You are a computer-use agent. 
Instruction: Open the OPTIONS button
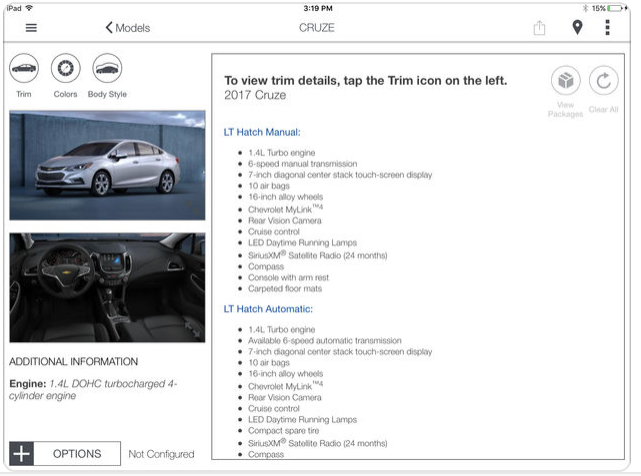tap(77, 454)
